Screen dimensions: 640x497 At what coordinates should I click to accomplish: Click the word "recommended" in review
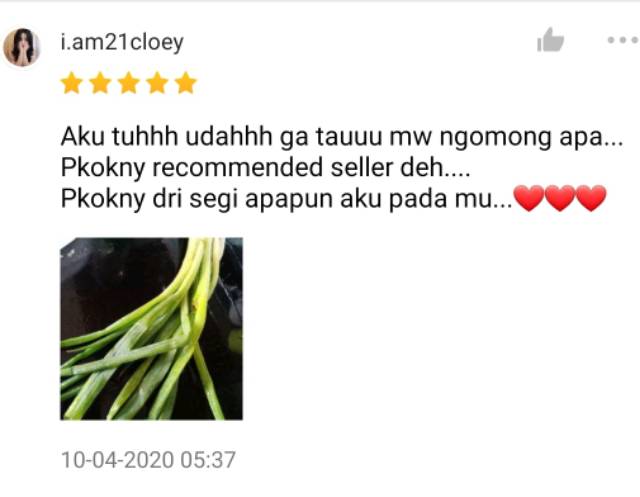[237, 167]
